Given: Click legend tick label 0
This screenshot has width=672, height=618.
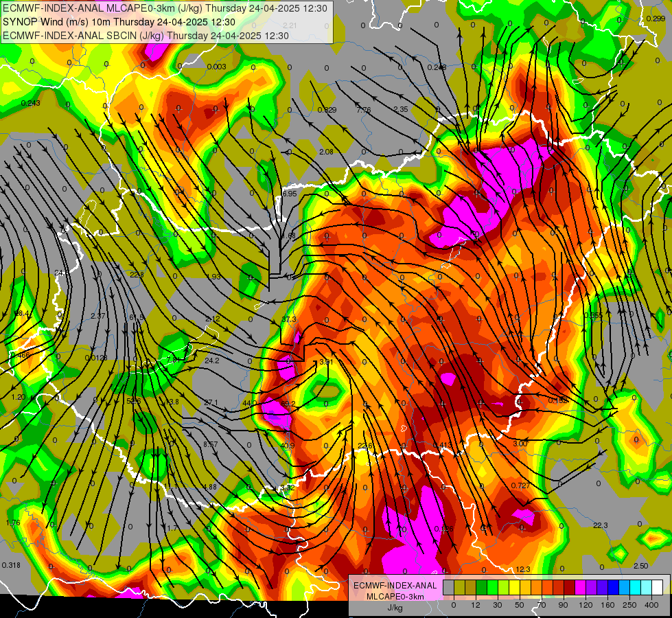Looking at the screenshot, I should [x=454, y=605].
